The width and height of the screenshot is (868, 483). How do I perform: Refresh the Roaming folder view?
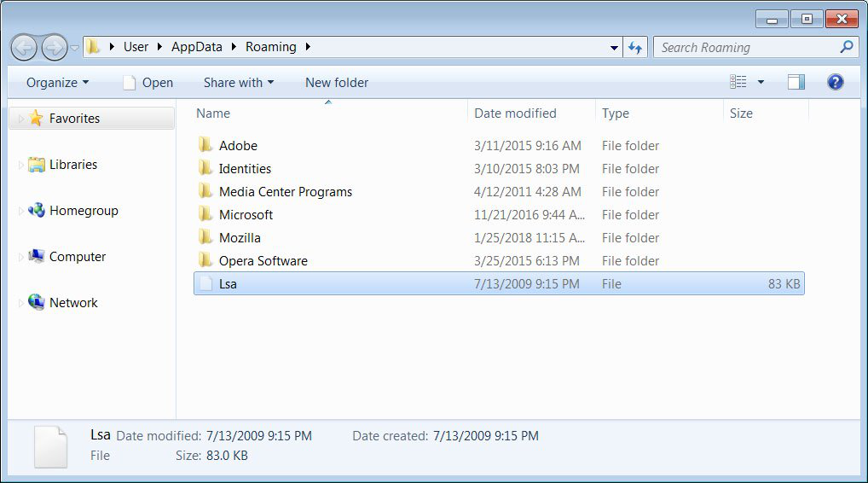[635, 48]
